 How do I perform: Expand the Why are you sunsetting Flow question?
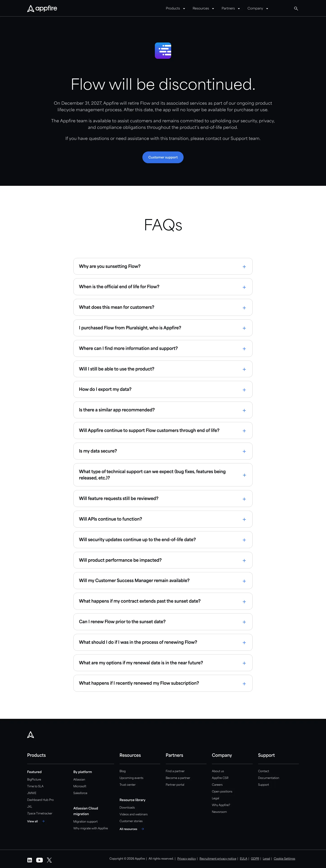click(163, 266)
